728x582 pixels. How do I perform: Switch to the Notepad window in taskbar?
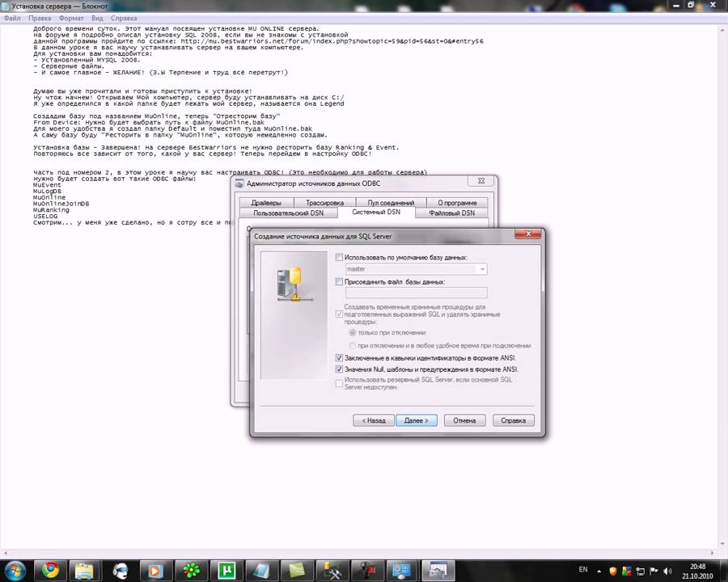(x=261, y=570)
